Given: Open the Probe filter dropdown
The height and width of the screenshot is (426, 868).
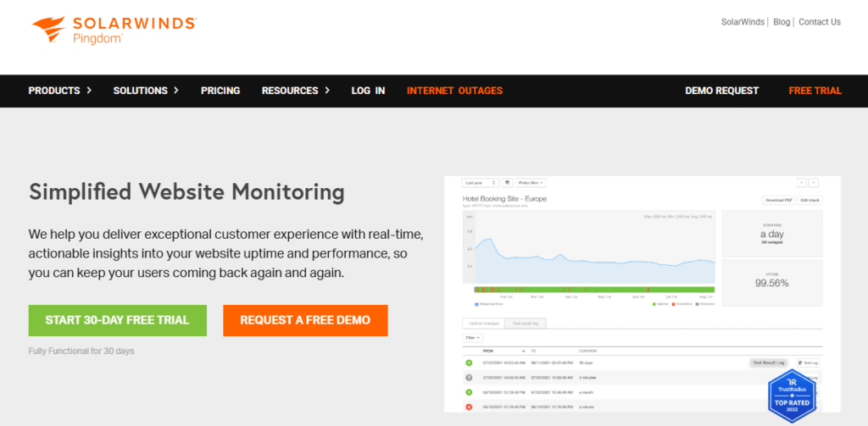Looking at the screenshot, I should [531, 183].
